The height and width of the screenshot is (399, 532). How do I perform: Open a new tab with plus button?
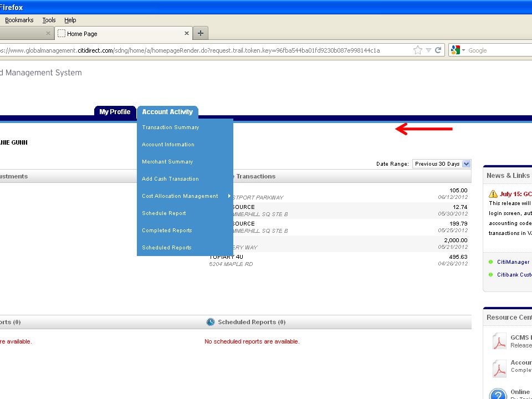pyautogui.click(x=201, y=33)
